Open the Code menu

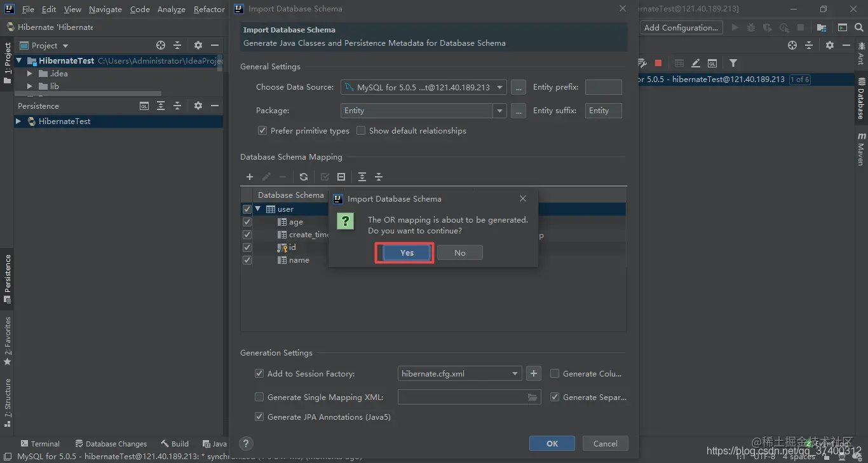pos(140,10)
